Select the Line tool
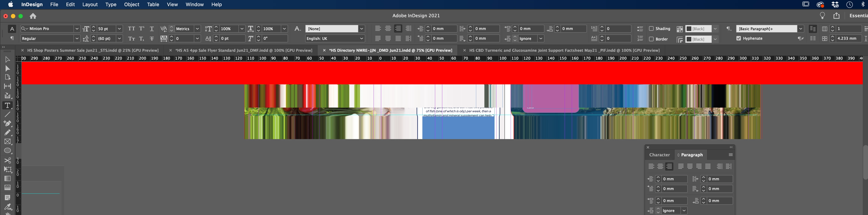Viewport: 868px width, 215px height. [7, 115]
